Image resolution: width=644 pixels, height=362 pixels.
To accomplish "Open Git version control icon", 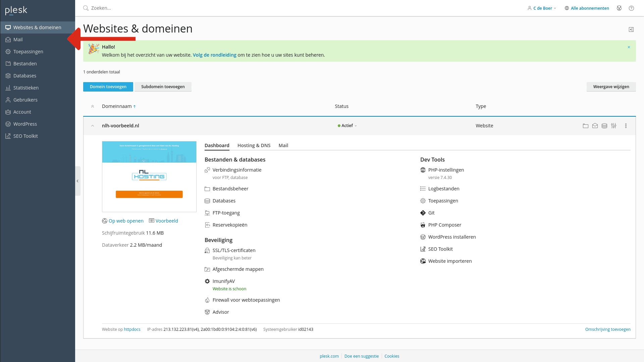I will tap(423, 213).
